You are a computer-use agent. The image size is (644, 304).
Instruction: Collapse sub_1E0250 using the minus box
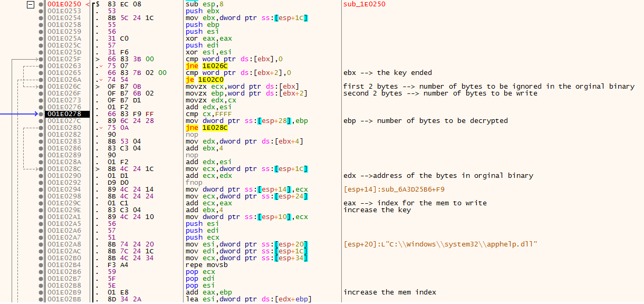[30, 4]
